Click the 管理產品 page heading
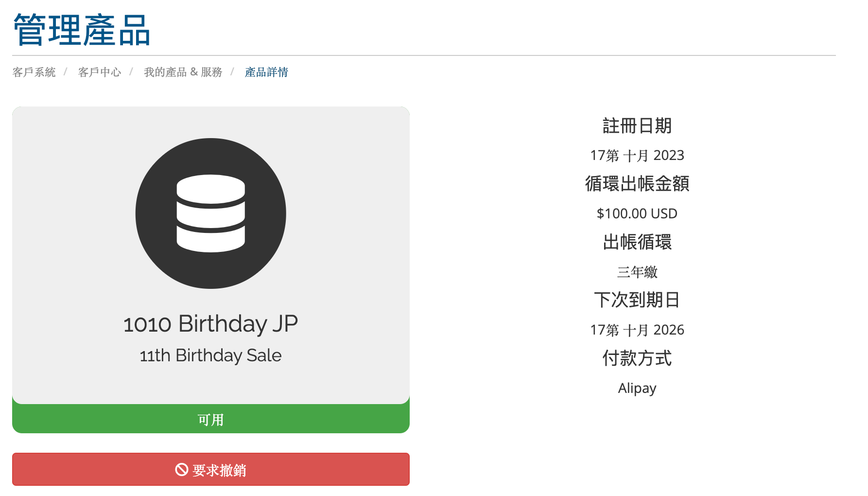The width and height of the screenshot is (868, 496). 82,30
